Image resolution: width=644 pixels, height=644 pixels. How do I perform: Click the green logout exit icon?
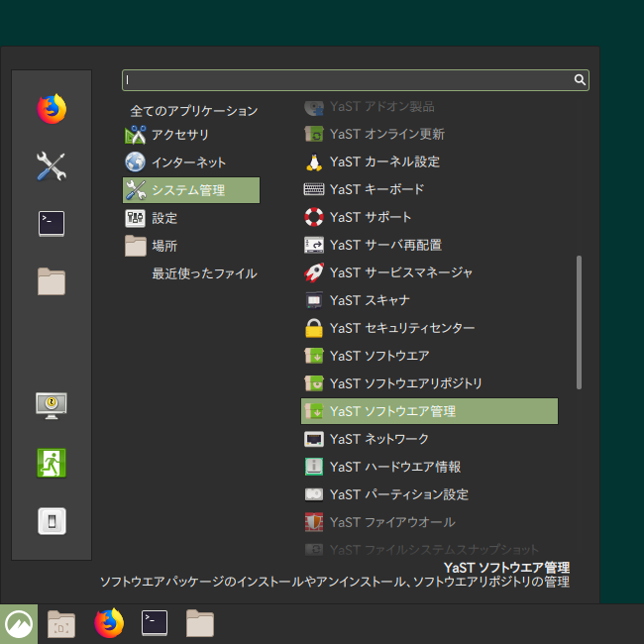click(52, 463)
